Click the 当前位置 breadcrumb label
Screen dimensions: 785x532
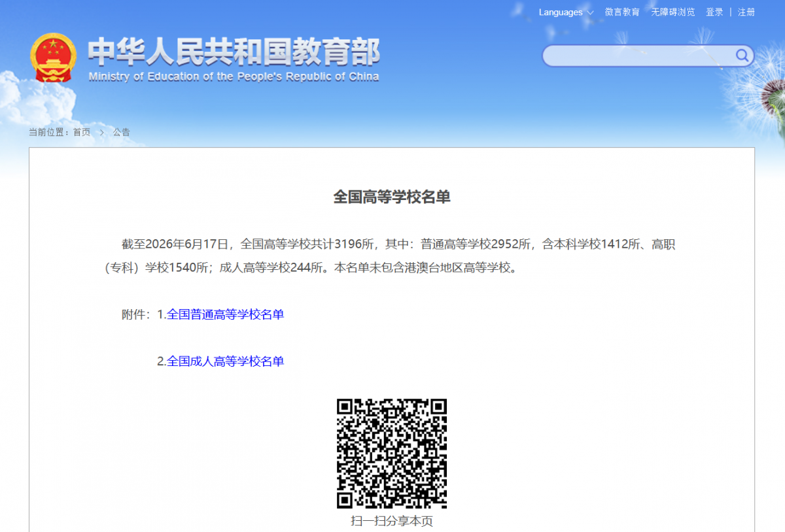pos(47,132)
